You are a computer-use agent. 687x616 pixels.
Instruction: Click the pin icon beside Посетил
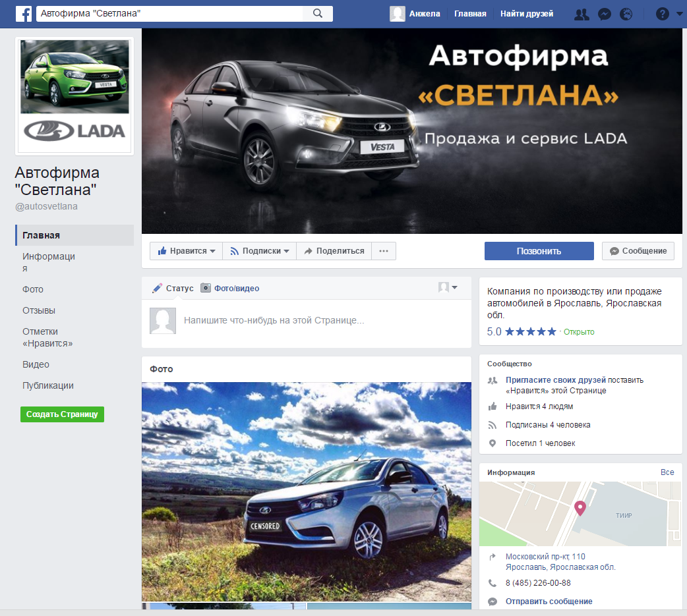pos(493,443)
